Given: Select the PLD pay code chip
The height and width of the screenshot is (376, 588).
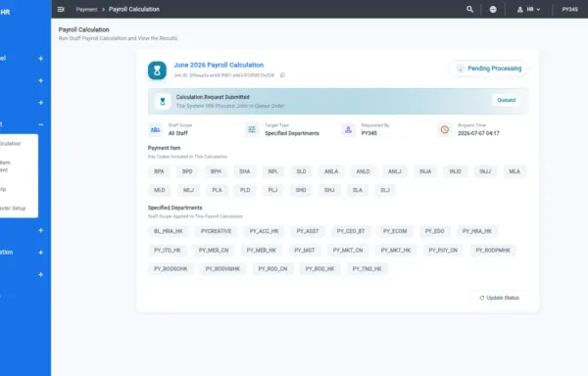Looking at the screenshot, I should (x=245, y=190).
